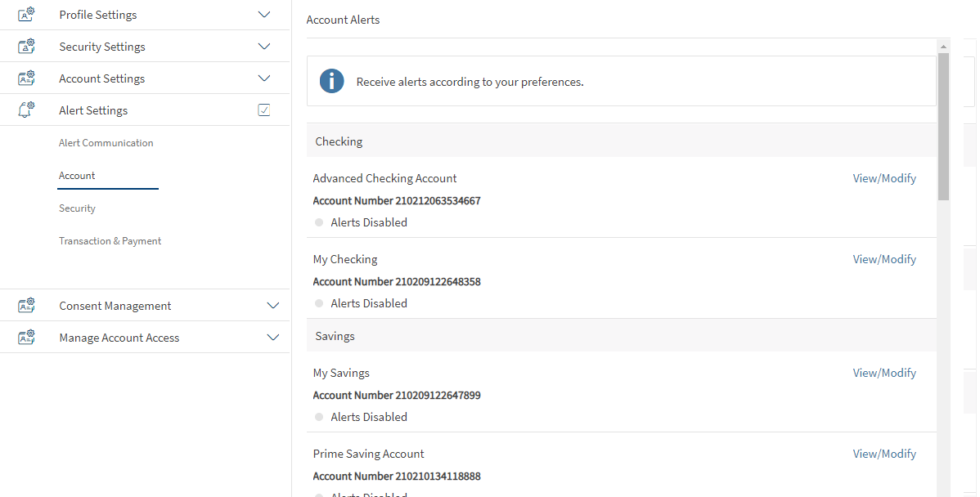The height and width of the screenshot is (497, 980).
Task: Open View/Modify for Prime Saving Account
Action: pyautogui.click(x=884, y=454)
